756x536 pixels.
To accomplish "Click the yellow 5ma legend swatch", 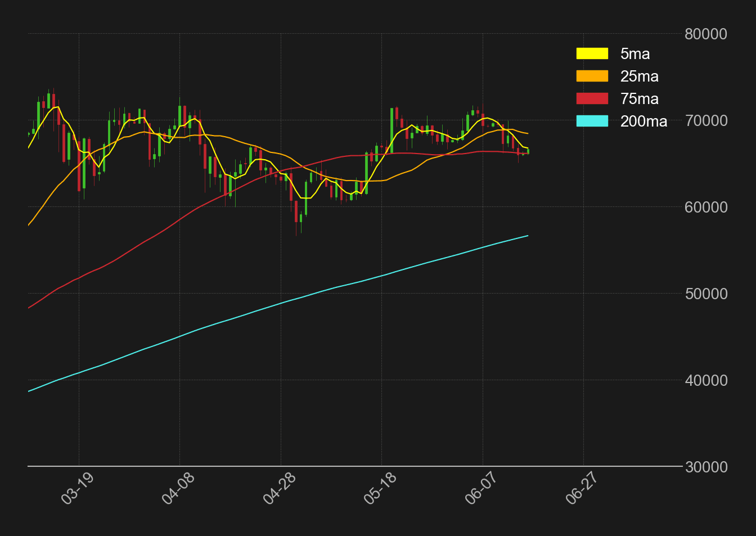I will pos(592,54).
